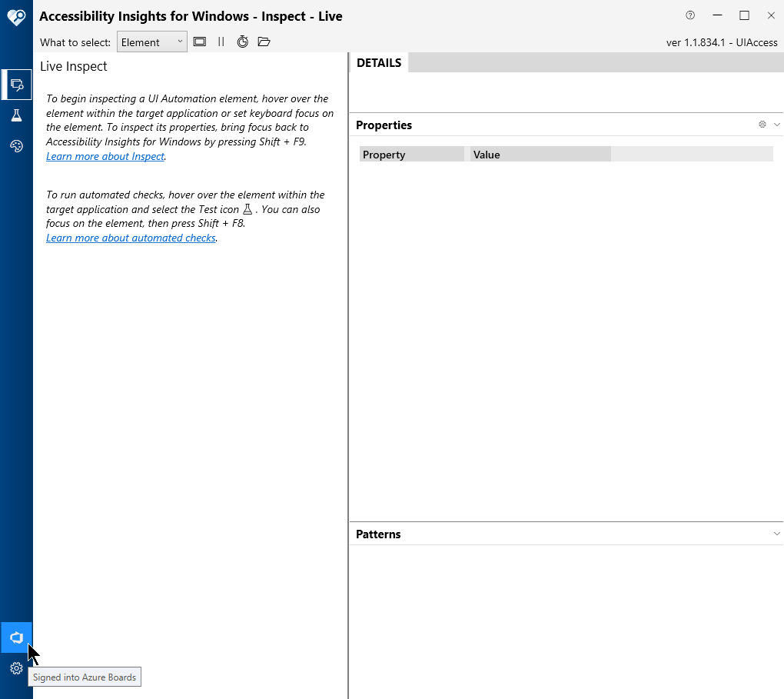784x699 pixels.
Task: Open Properties configuration gear icon
Action: pyautogui.click(x=762, y=124)
